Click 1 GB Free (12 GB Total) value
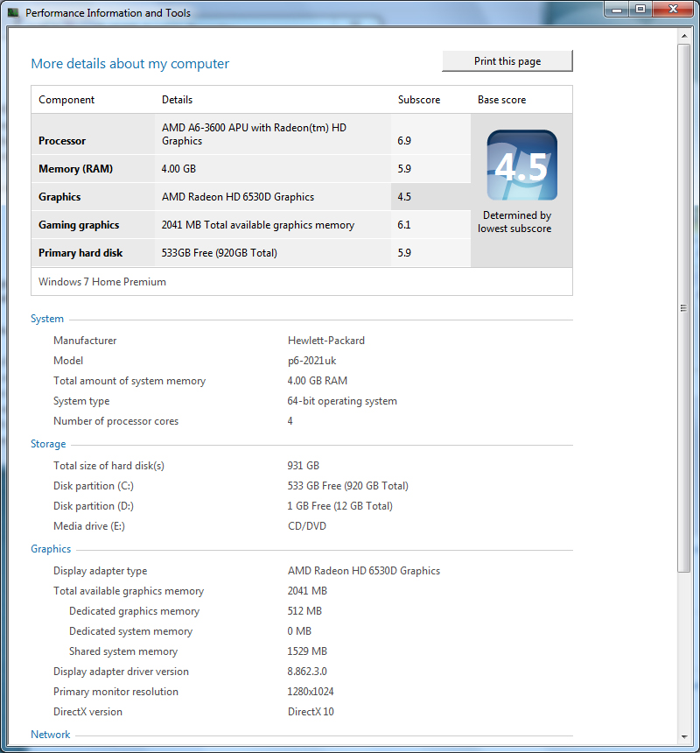 coord(339,506)
